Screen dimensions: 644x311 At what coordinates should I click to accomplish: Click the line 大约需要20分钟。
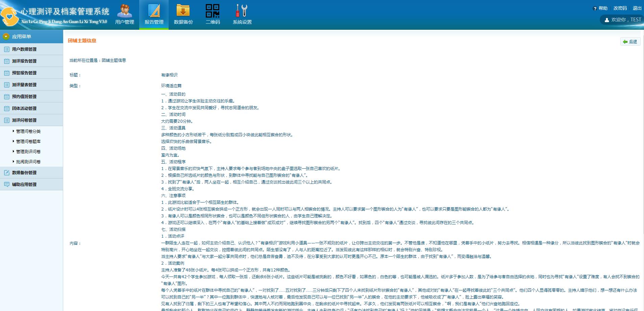[177, 121]
